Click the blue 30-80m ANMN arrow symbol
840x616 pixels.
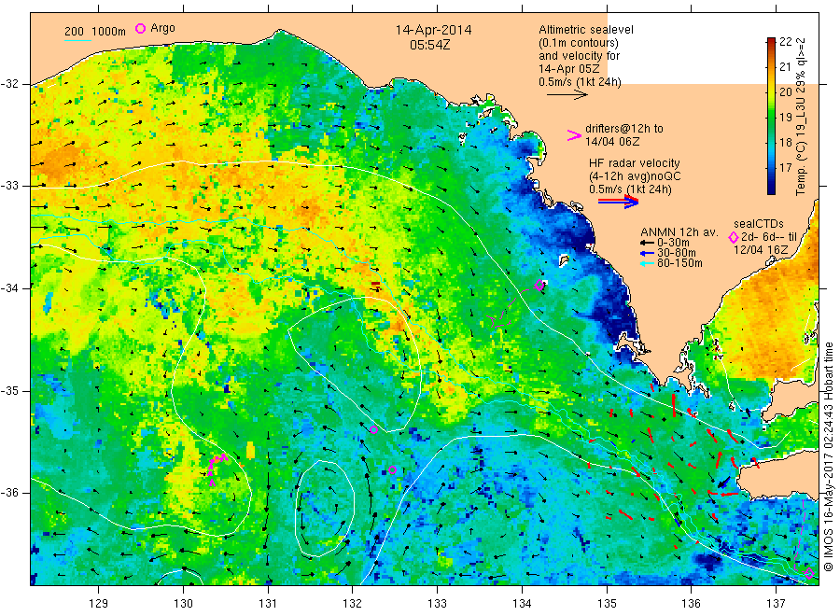(646, 253)
